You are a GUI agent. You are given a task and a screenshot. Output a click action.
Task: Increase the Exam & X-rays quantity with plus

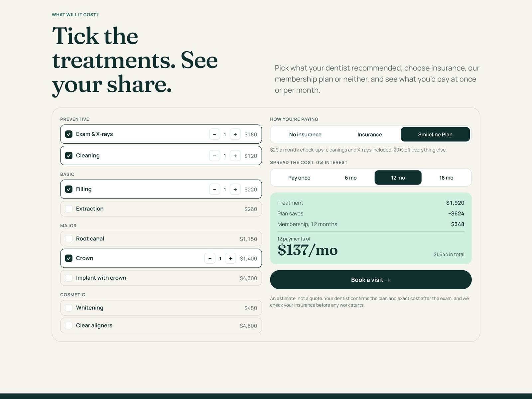point(235,134)
